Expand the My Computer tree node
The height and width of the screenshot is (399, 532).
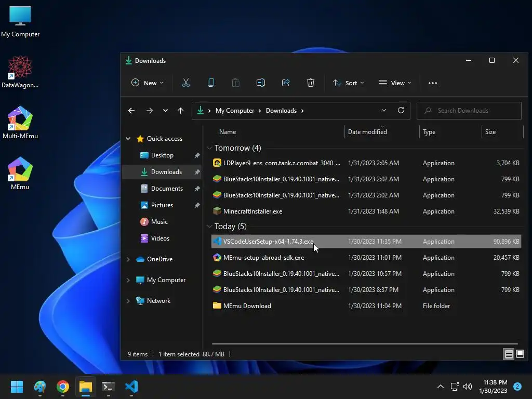click(128, 280)
